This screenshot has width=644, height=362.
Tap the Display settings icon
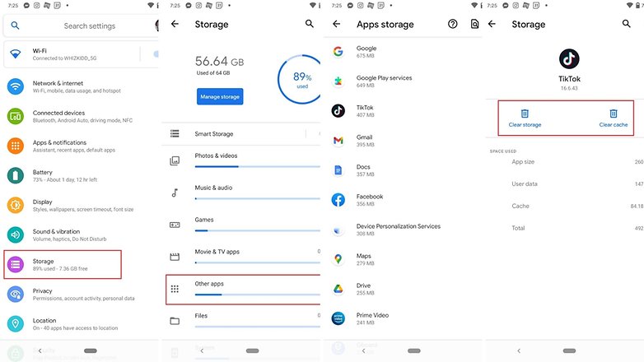point(15,205)
